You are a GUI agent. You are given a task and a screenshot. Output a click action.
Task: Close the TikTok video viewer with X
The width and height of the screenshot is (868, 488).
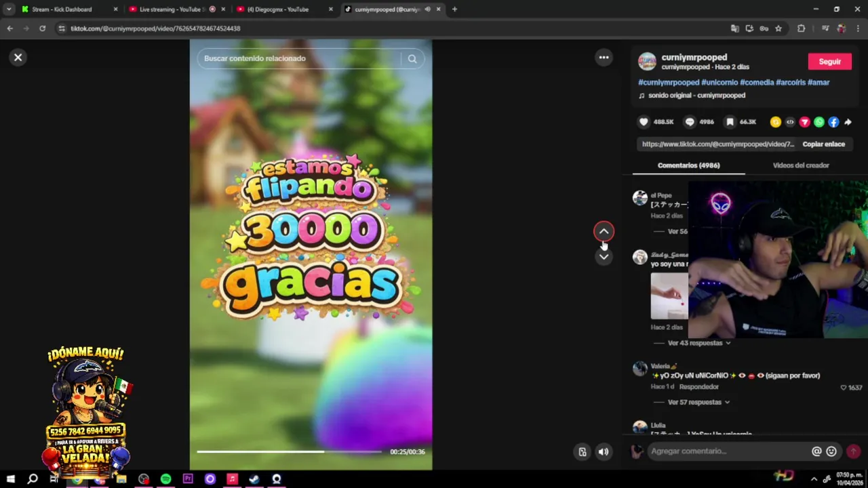18,58
